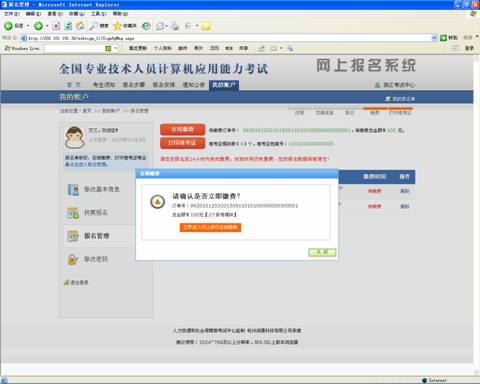Click the red 在线缴费 button
Image resolution: width=480 pixels, height=384 pixels.
[183, 129]
